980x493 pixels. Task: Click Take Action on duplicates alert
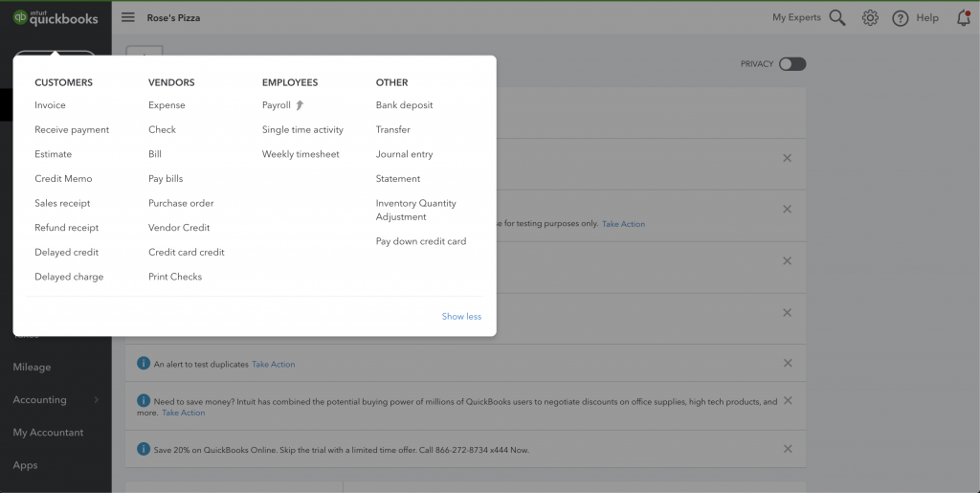[x=273, y=364]
